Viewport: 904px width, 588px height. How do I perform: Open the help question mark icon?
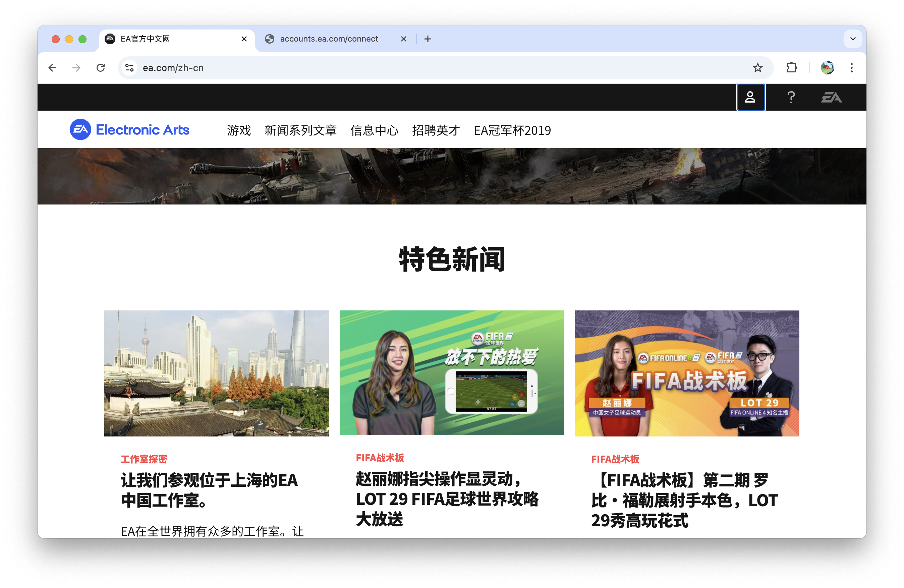pyautogui.click(x=791, y=97)
